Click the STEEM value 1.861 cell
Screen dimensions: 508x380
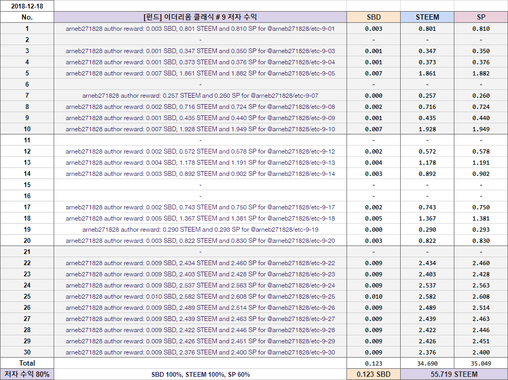click(427, 73)
